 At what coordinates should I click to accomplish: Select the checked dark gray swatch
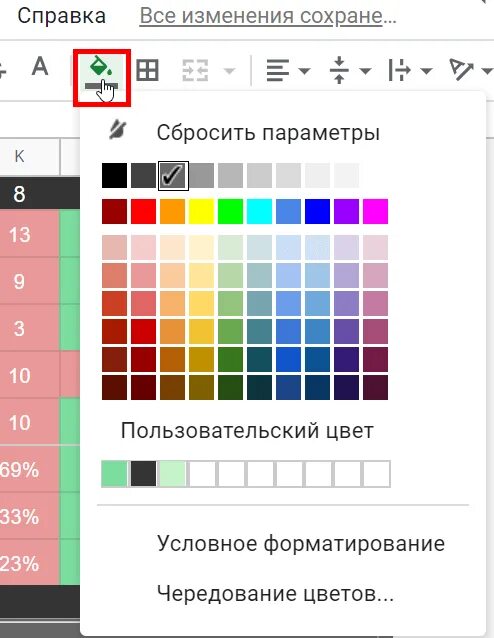(x=173, y=175)
